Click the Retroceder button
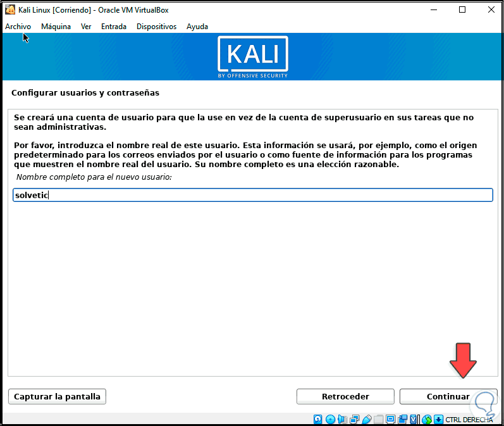 (345, 396)
